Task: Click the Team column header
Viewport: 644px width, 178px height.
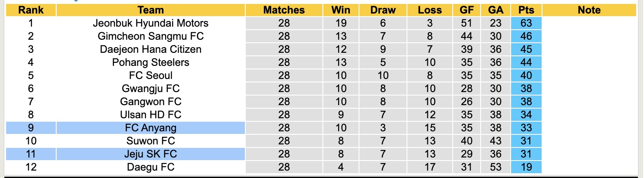Action: (150, 10)
